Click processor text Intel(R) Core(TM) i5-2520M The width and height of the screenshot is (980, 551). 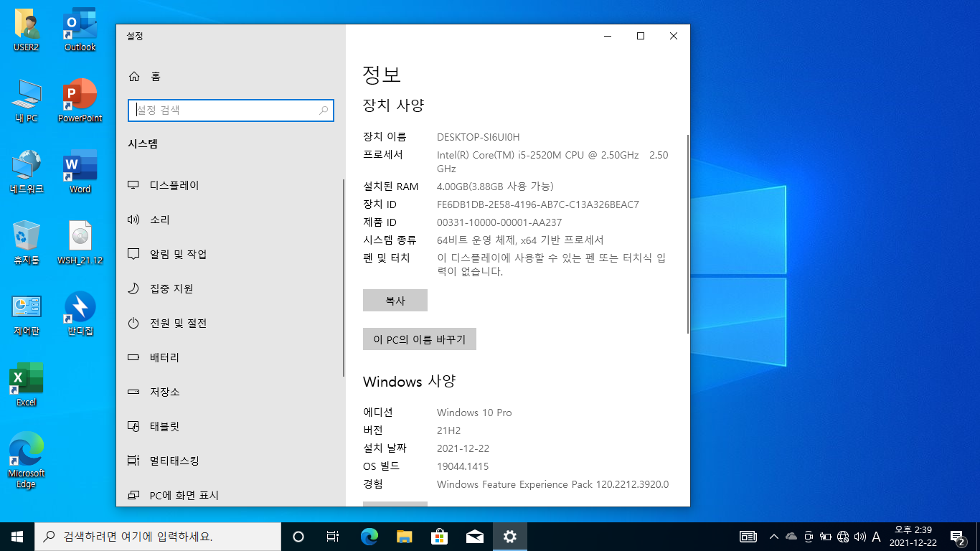click(552, 161)
